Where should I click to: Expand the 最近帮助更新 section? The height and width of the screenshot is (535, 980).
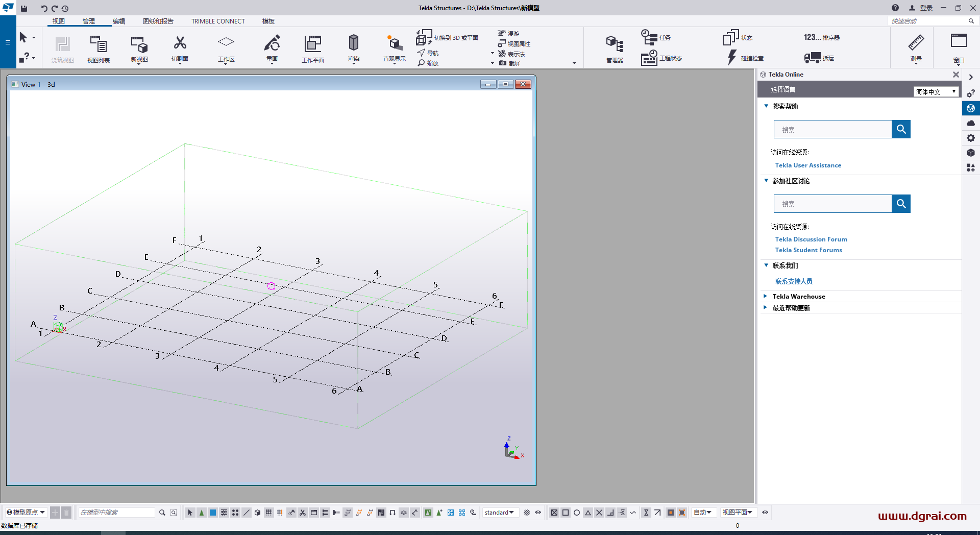766,307
